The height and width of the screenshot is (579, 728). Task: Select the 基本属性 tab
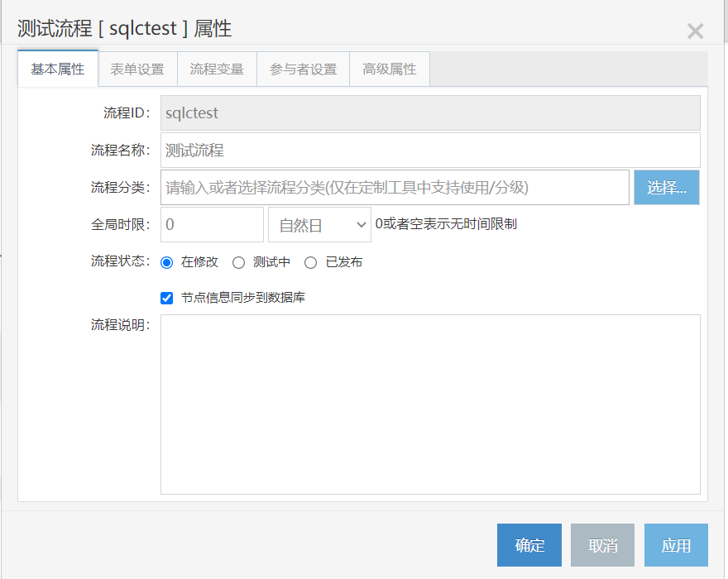(58, 69)
